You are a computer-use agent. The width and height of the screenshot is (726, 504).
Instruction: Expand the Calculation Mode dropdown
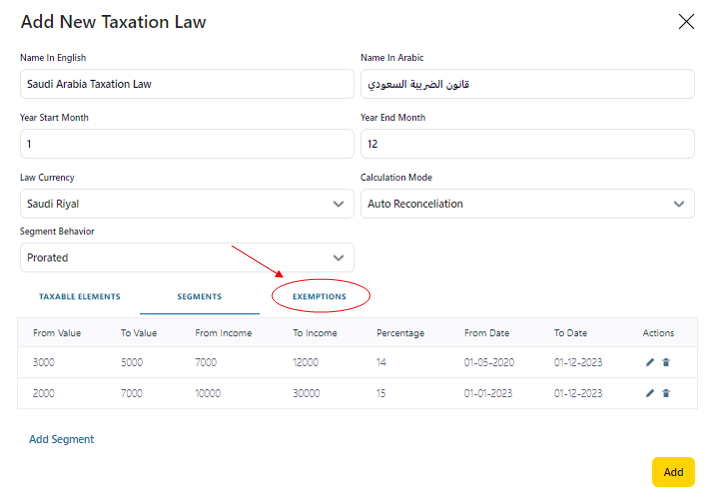pyautogui.click(x=527, y=204)
